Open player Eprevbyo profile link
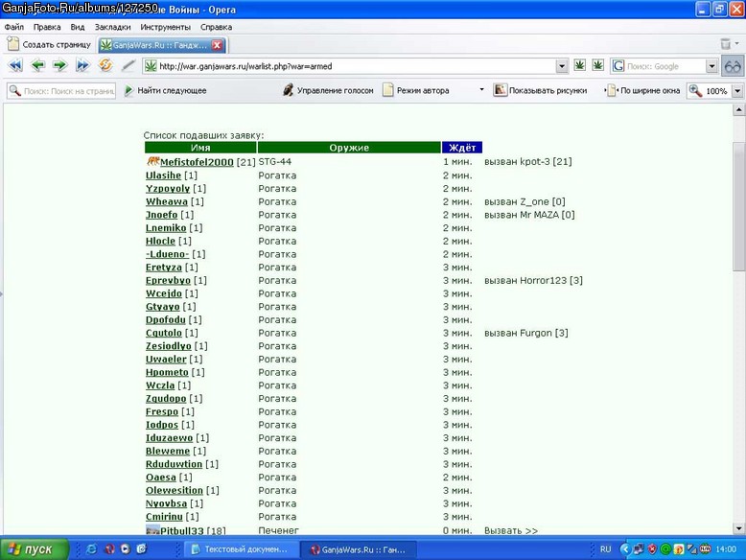Image resolution: width=746 pixels, height=560 pixels. 168,281
